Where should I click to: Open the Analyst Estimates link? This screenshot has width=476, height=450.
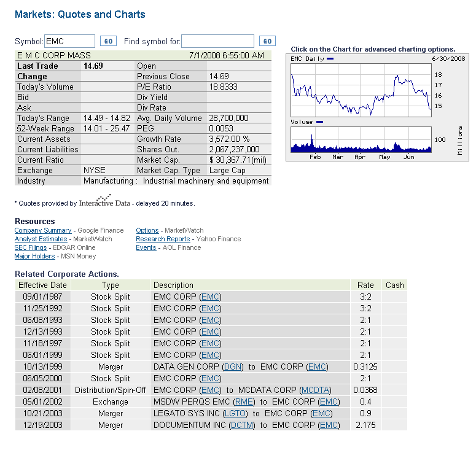[x=41, y=239]
